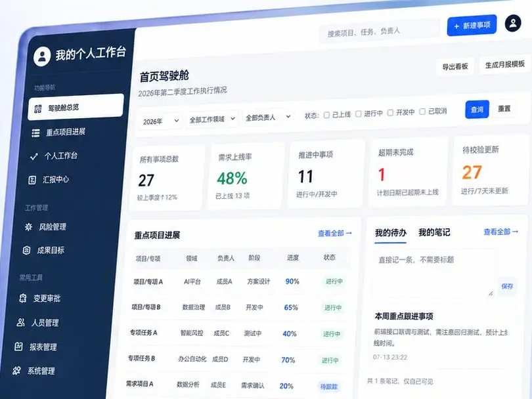
Task: Click the 成果目标 hexagon icon
Action: pyautogui.click(x=26, y=251)
